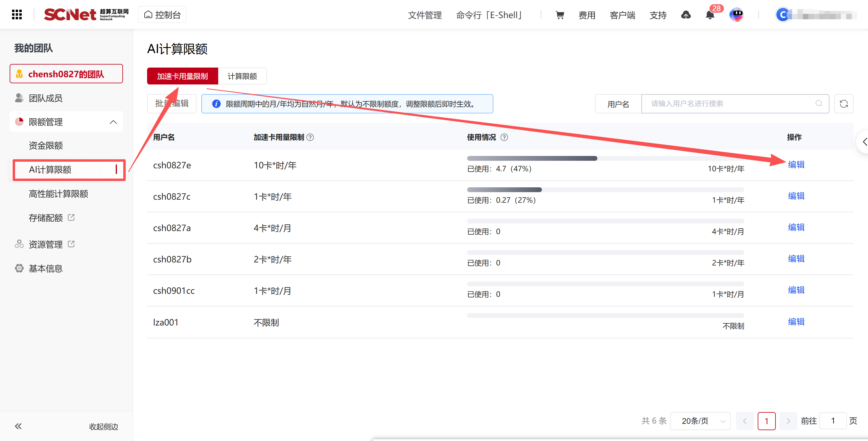Open the app grid launcher icon

(17, 14)
